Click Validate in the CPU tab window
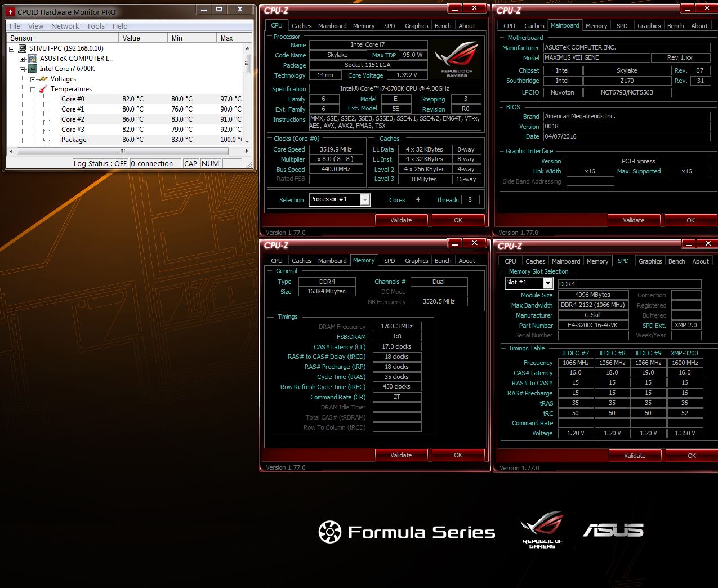 pyautogui.click(x=401, y=220)
